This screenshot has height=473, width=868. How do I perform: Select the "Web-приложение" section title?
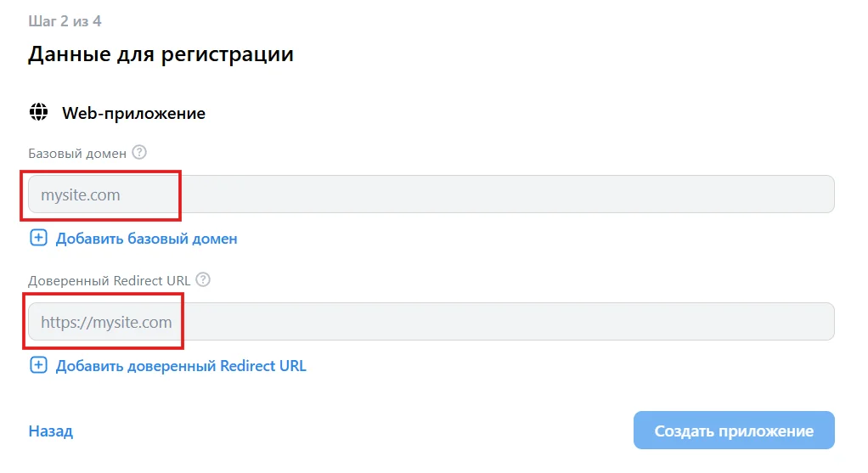click(x=133, y=113)
